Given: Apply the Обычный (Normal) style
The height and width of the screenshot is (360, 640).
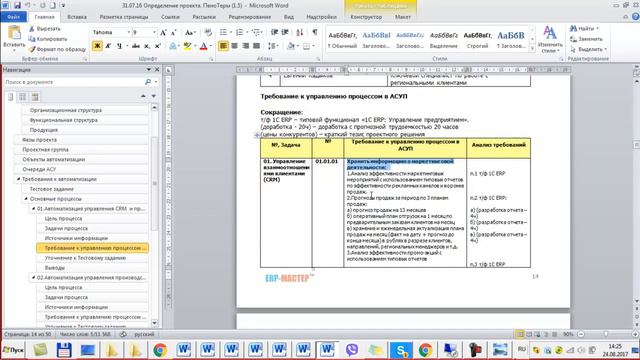Looking at the screenshot, I should point(342,40).
